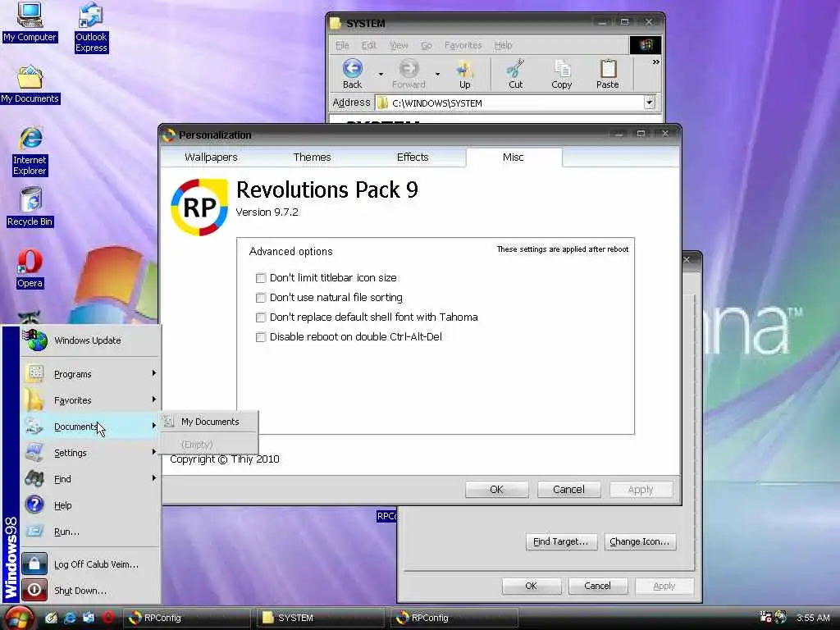The height and width of the screenshot is (630, 840).
Task: Click Change Icon... button
Action: pos(640,541)
